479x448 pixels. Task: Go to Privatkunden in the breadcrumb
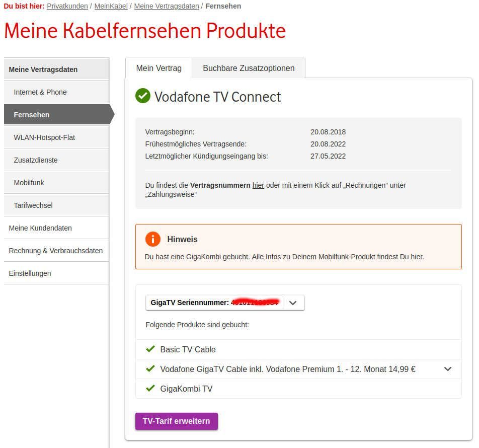pyautogui.click(x=67, y=6)
